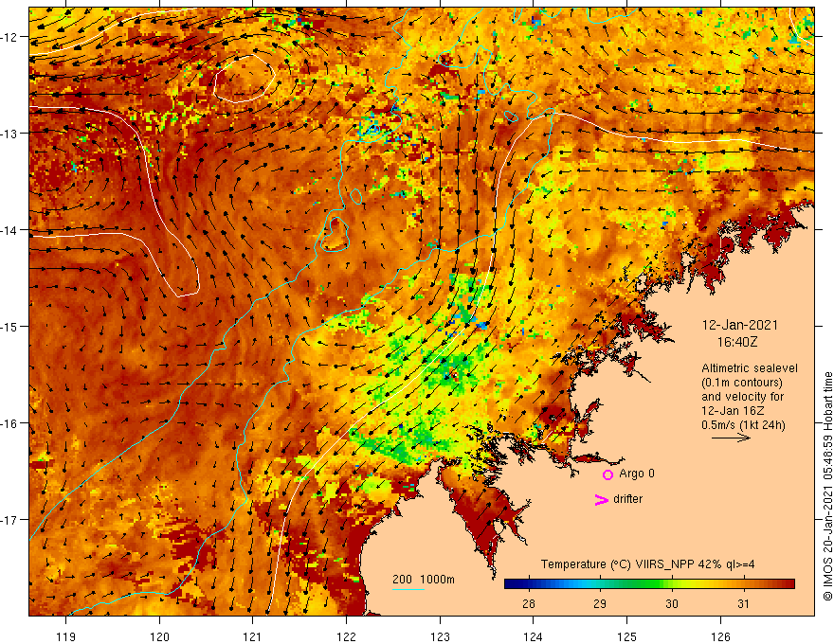Click colorbar tick label 29
834x644 pixels.
point(600,603)
